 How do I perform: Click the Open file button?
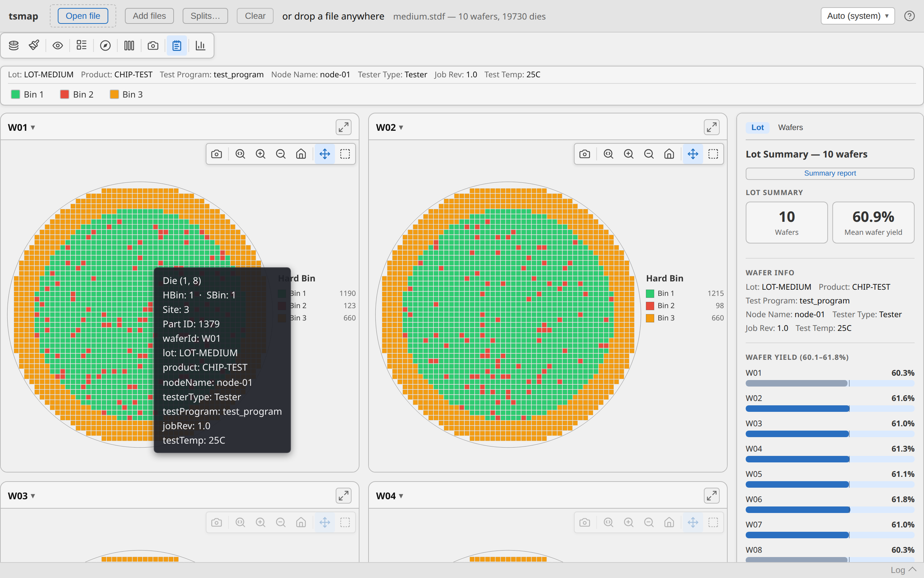83,16
